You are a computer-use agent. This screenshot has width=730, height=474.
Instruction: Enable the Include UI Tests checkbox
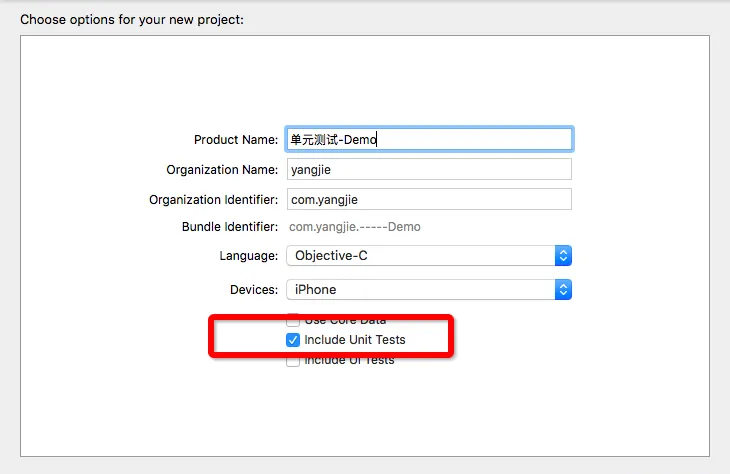[x=293, y=361]
